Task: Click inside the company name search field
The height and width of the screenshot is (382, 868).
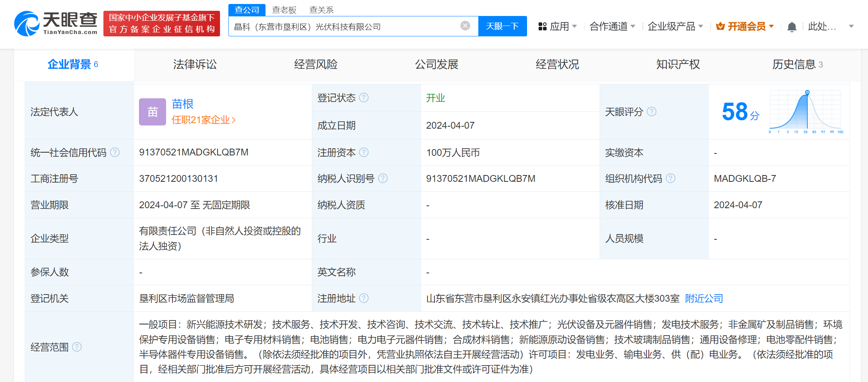Action: point(347,26)
